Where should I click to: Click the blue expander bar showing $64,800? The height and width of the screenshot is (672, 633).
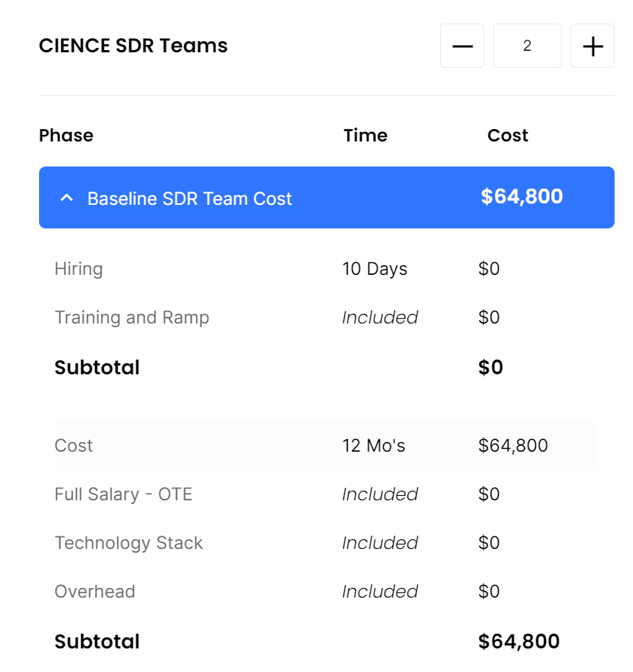click(326, 197)
